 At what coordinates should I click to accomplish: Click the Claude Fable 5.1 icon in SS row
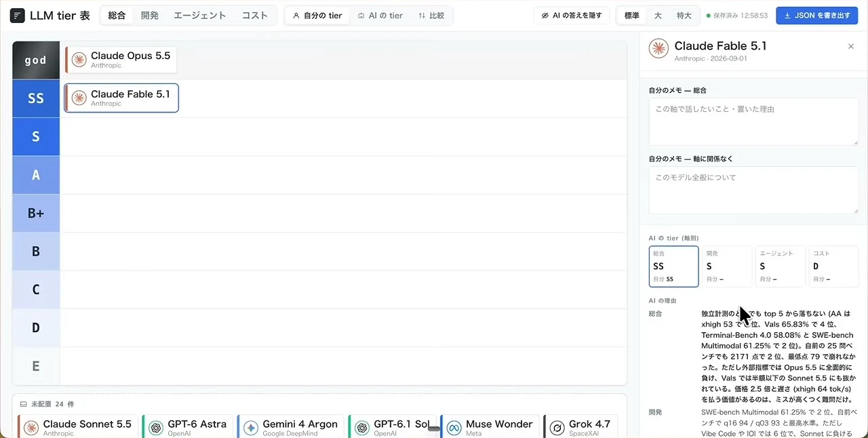pyautogui.click(x=79, y=98)
